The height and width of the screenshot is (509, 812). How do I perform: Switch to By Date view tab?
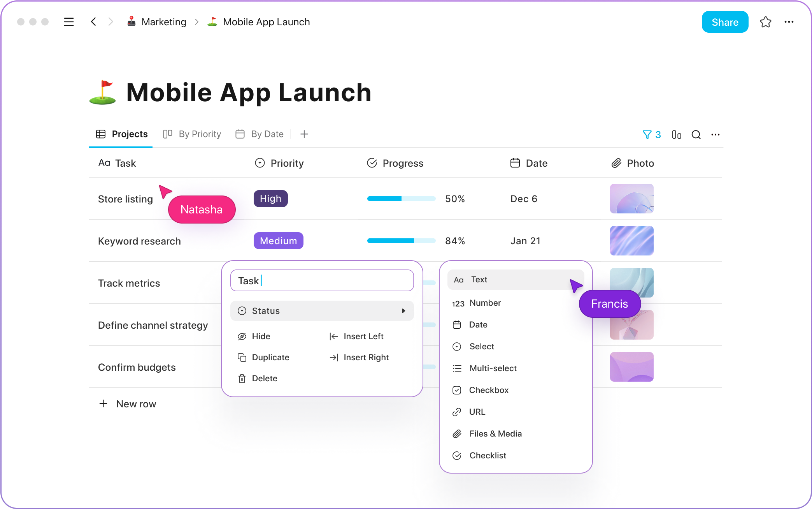[260, 134]
